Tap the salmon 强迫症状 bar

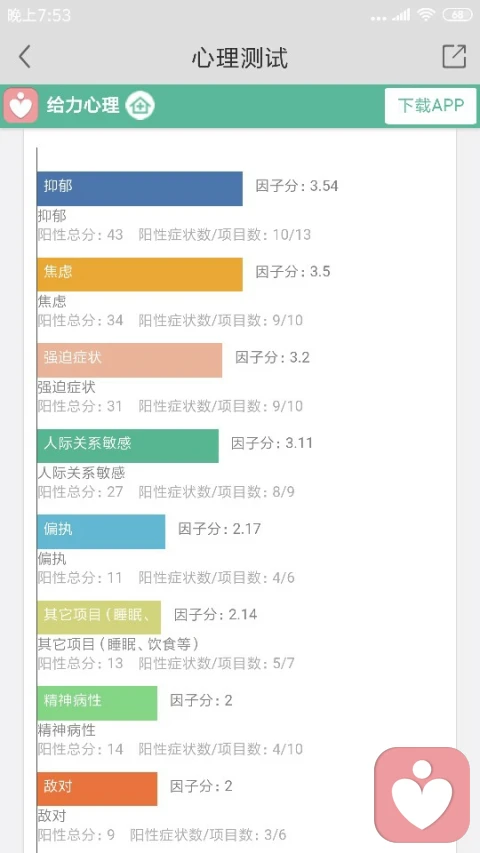pyautogui.click(x=130, y=360)
